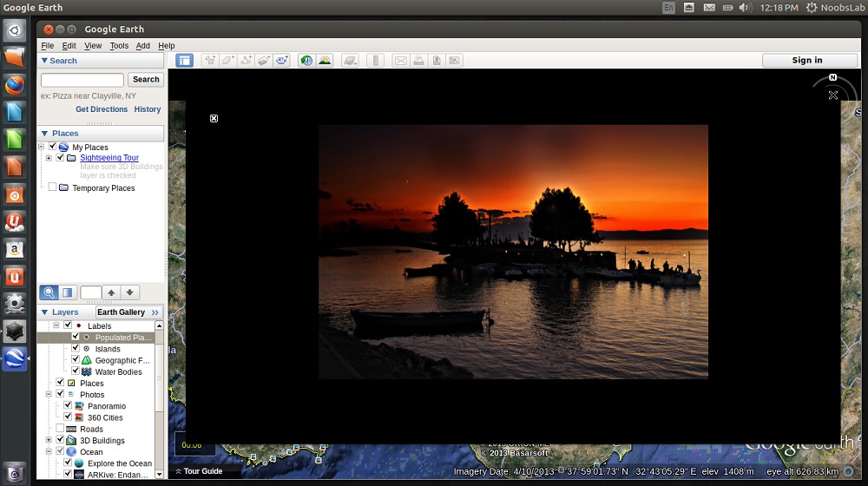Open the Get Directions link
The image size is (868, 486).
[x=102, y=109]
